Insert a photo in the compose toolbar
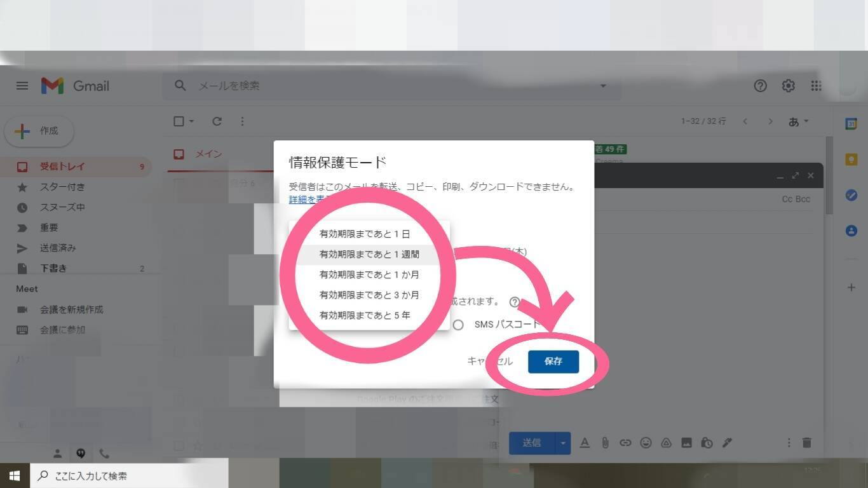Image resolution: width=868 pixels, height=488 pixels. point(686,443)
